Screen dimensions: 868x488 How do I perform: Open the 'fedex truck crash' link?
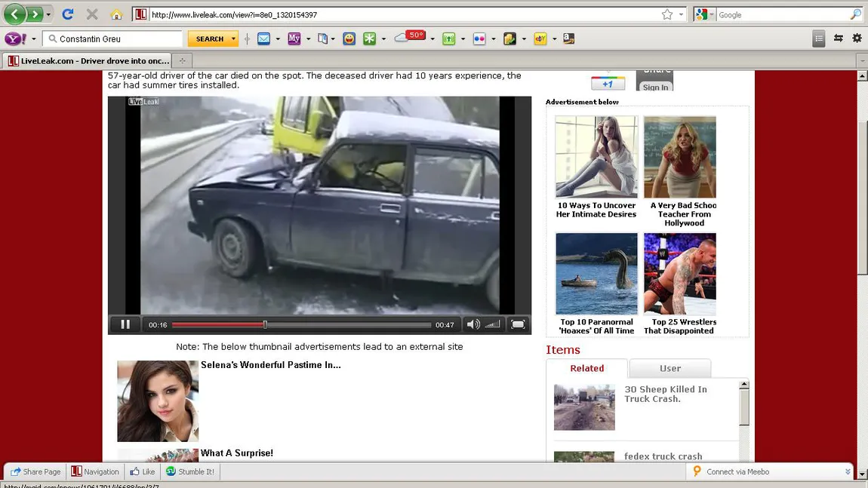pyautogui.click(x=663, y=456)
